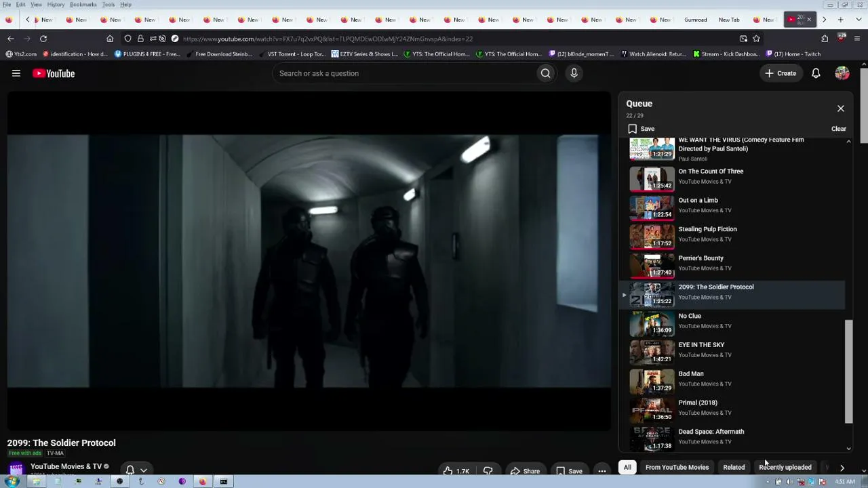
Task: Open the View menu
Action: pyautogui.click(x=36, y=5)
